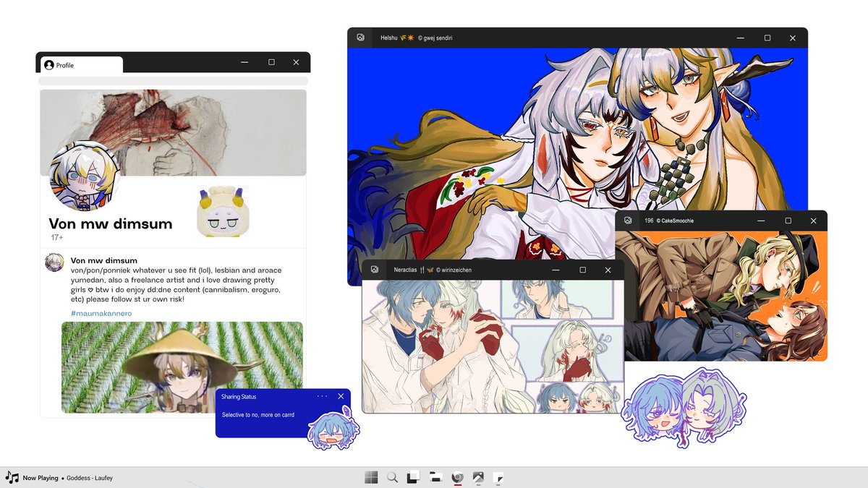Open Task View from the taskbar
The image size is (868, 488).
[413, 476]
